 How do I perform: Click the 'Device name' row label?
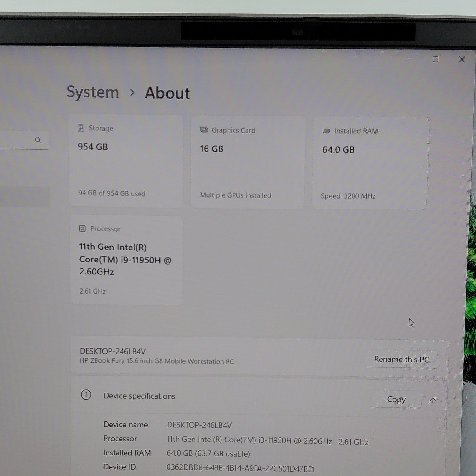pos(126,425)
